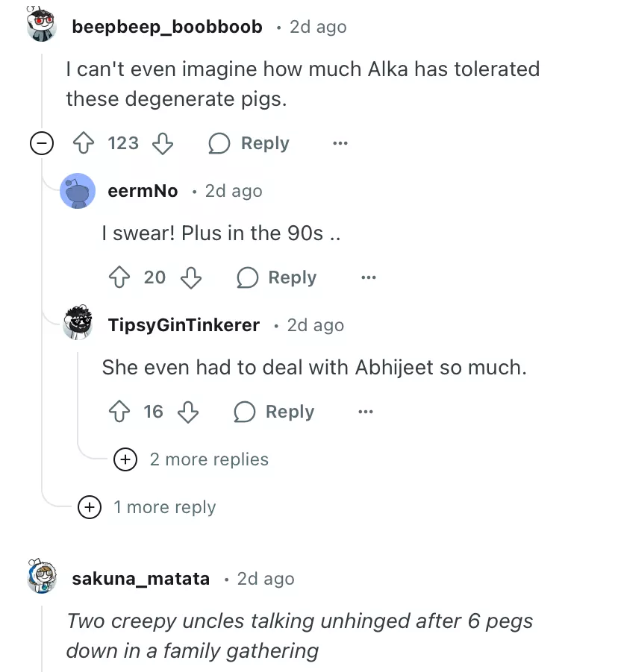This screenshot has height=672, width=618.
Task: Open eermNo's avatar profile
Action: (x=77, y=191)
